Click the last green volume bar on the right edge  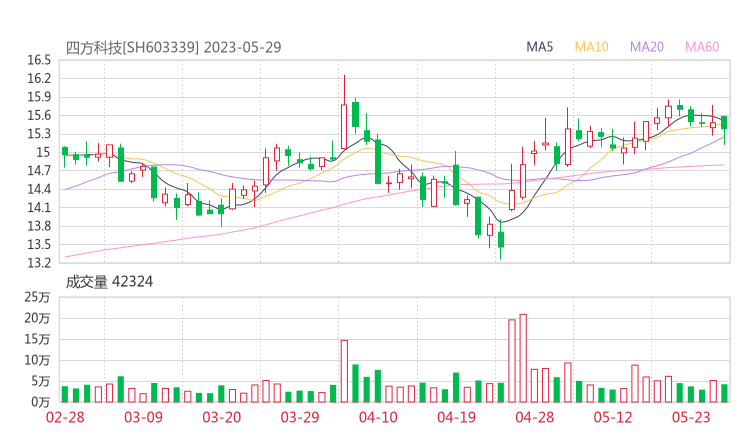724,393
